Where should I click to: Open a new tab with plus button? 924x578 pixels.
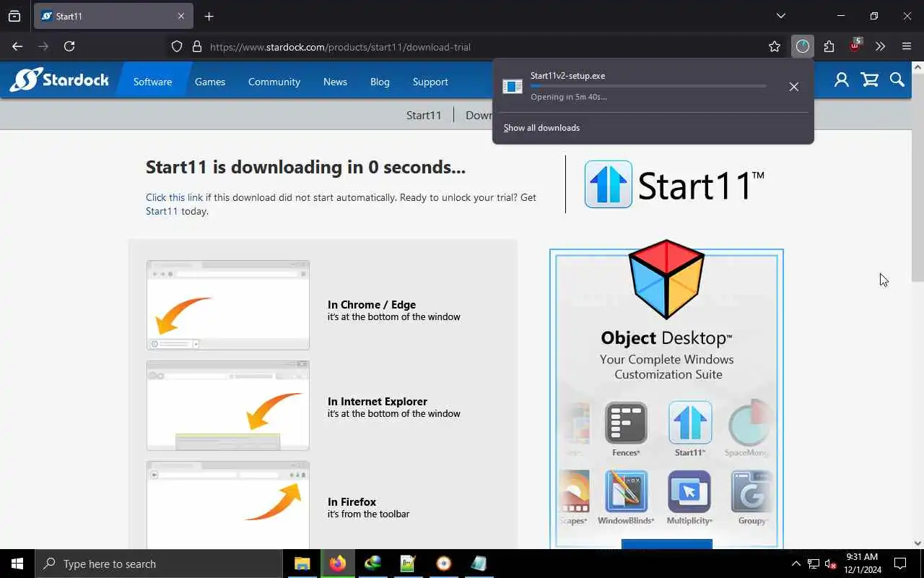209,16
